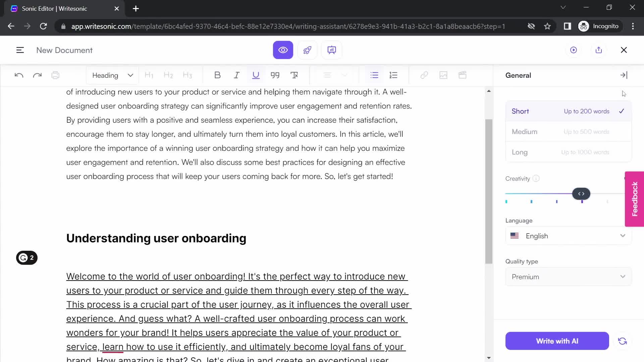The image size is (644, 362).
Task: Drag the Creativity level slider
Action: point(581,194)
